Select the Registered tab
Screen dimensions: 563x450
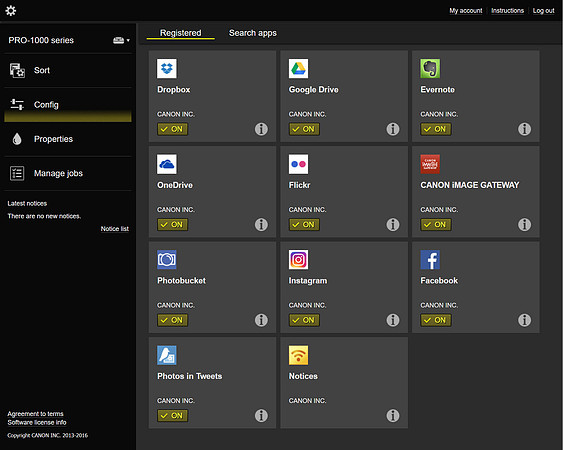click(181, 33)
